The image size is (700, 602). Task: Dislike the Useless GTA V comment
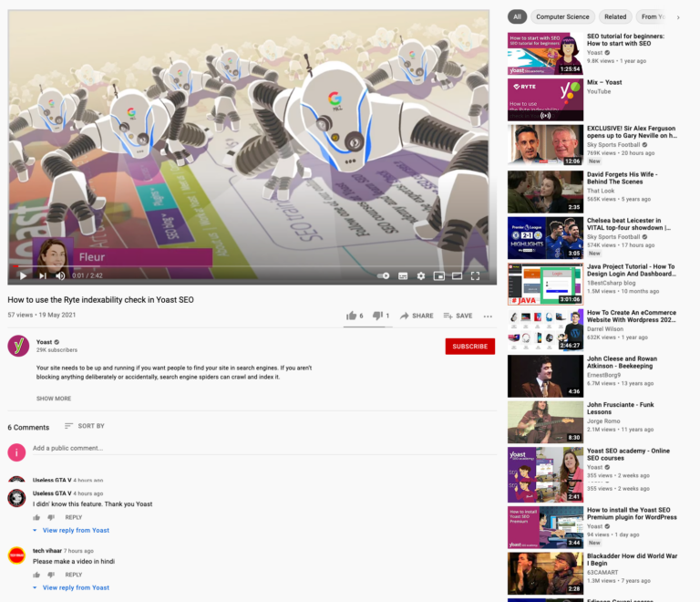pyautogui.click(x=51, y=517)
